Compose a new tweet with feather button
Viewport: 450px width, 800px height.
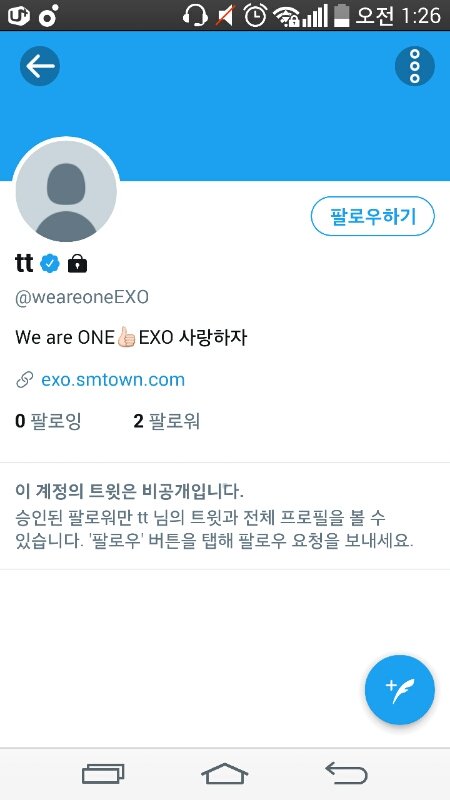(x=400, y=690)
